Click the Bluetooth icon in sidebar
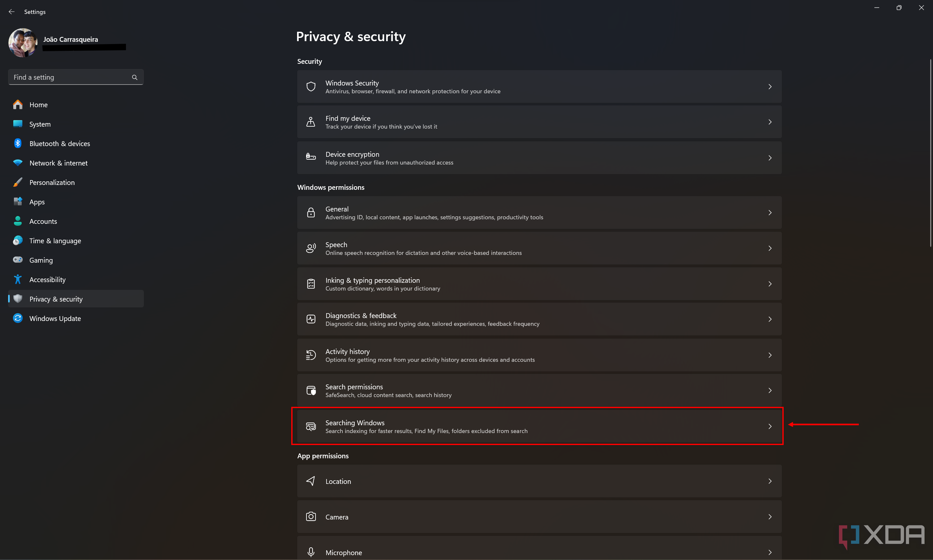Image resolution: width=933 pixels, height=560 pixels. point(18,143)
